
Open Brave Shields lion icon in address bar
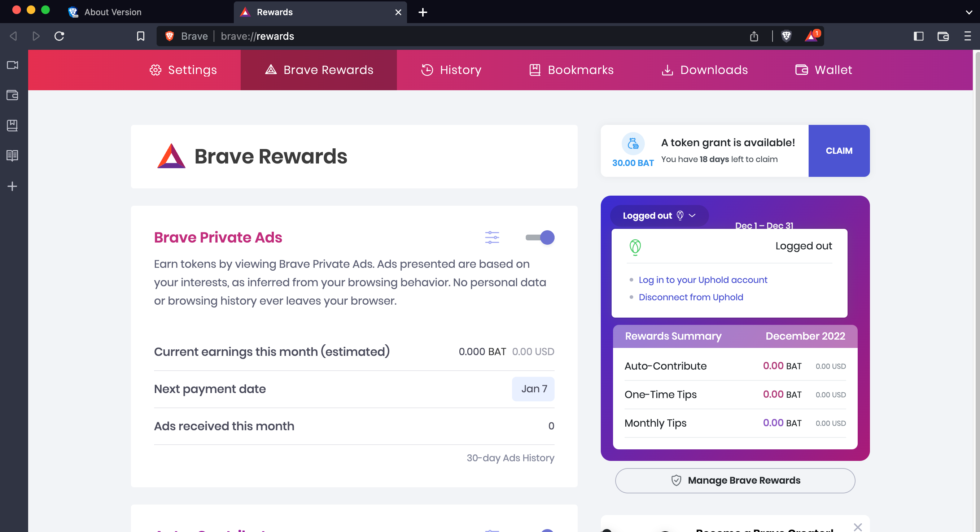click(x=786, y=36)
